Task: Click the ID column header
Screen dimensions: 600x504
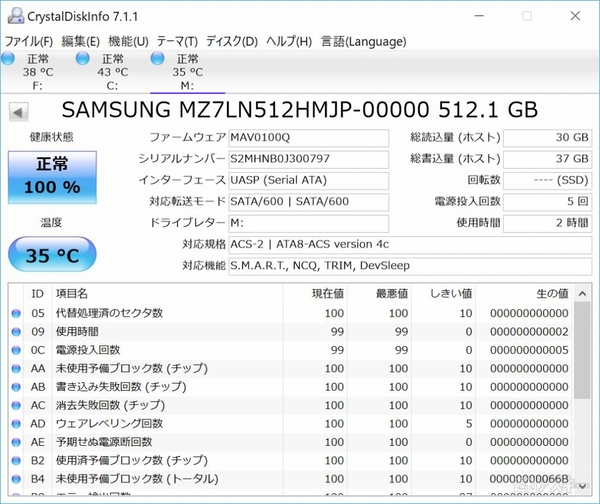Action: point(38,294)
